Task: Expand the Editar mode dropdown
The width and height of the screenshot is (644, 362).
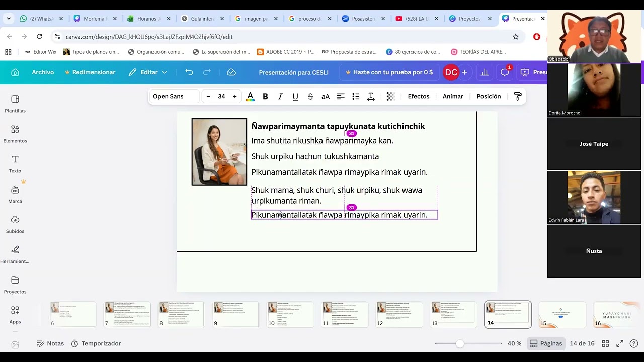Action: click(147, 72)
